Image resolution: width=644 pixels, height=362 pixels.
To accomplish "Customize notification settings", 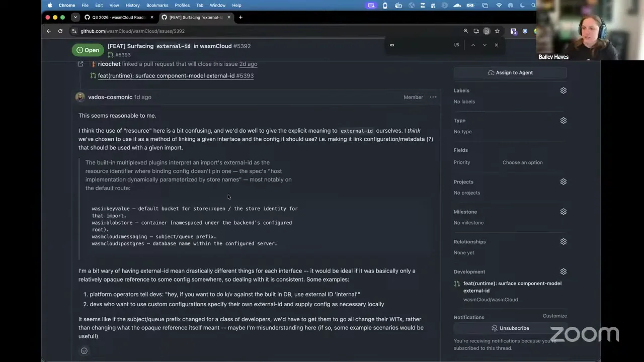I will click(x=555, y=316).
